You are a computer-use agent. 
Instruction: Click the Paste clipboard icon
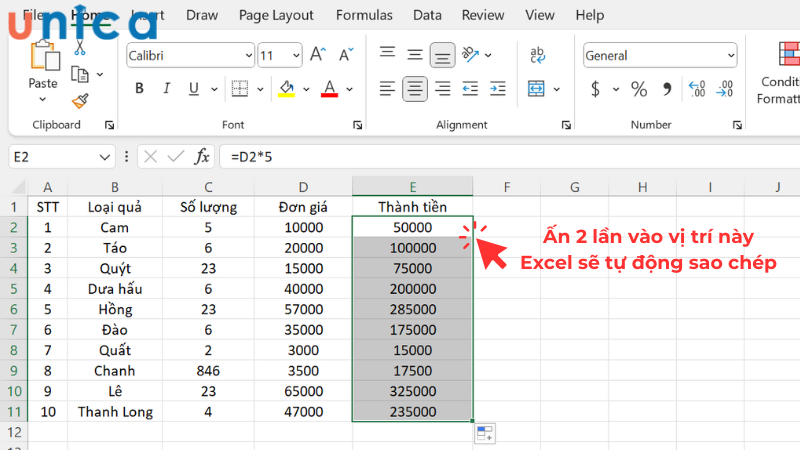point(44,55)
